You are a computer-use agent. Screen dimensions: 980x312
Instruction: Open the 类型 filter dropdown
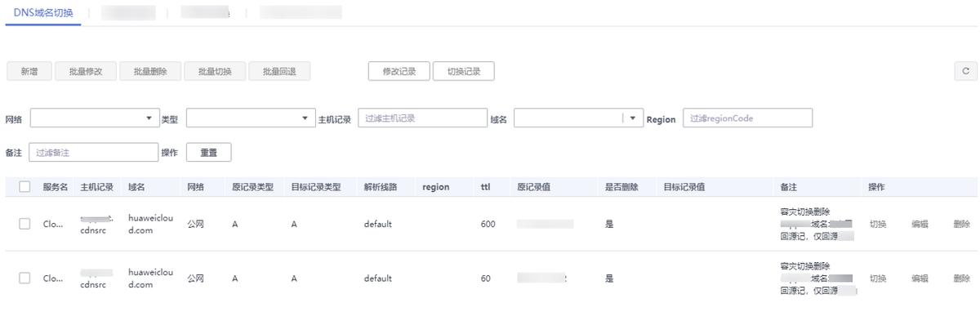point(251,118)
